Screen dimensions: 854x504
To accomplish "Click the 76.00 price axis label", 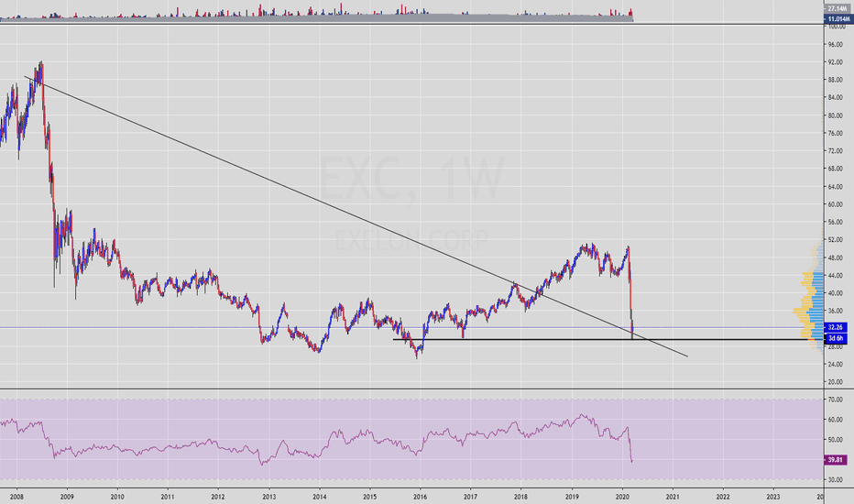I will (836, 133).
